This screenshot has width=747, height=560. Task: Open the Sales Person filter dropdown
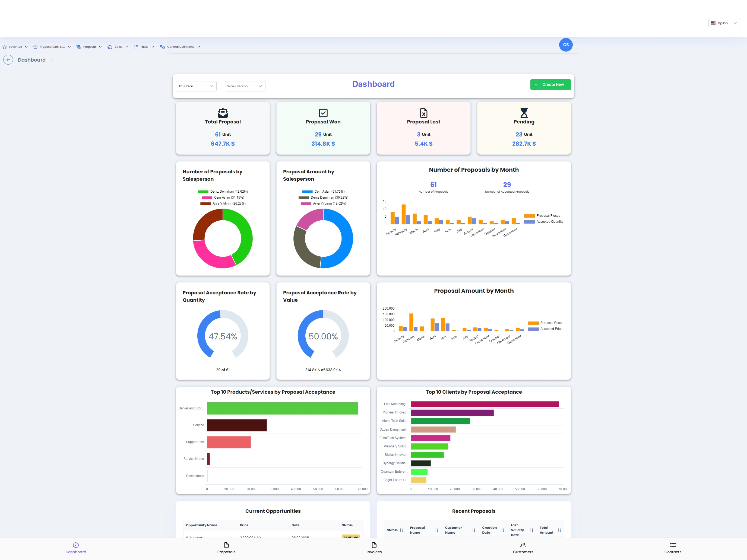[x=245, y=86]
